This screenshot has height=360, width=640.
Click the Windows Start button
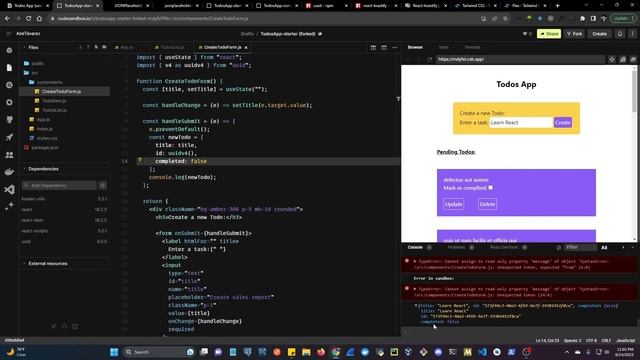[114, 352]
